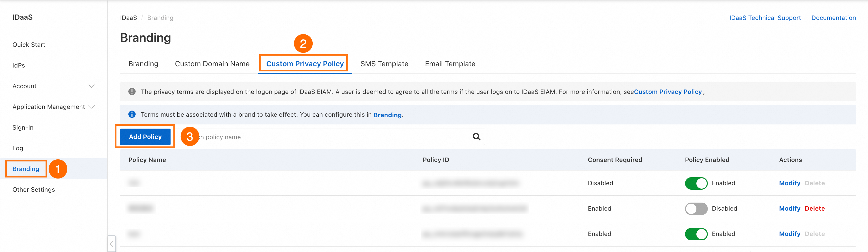This screenshot has width=868, height=252.
Task: Modify the second policy row
Action: click(x=790, y=209)
